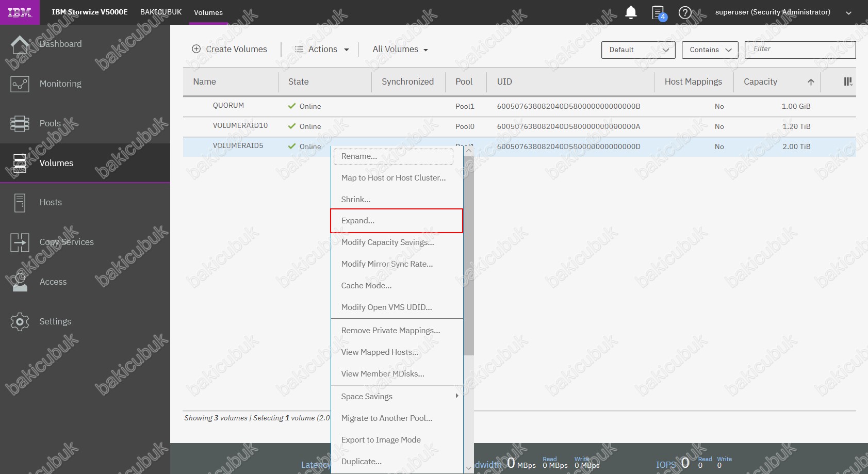The image size is (868, 474).
Task: Open the Contains condition dropdown
Action: pos(710,50)
